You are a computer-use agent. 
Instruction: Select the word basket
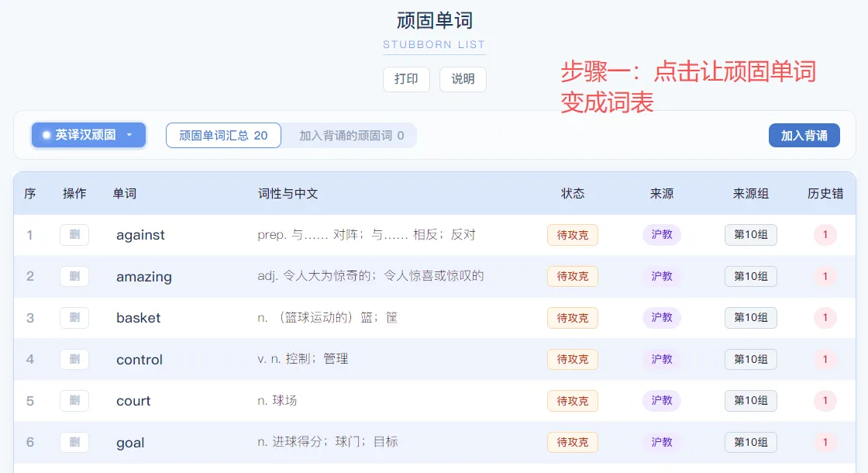coord(139,318)
